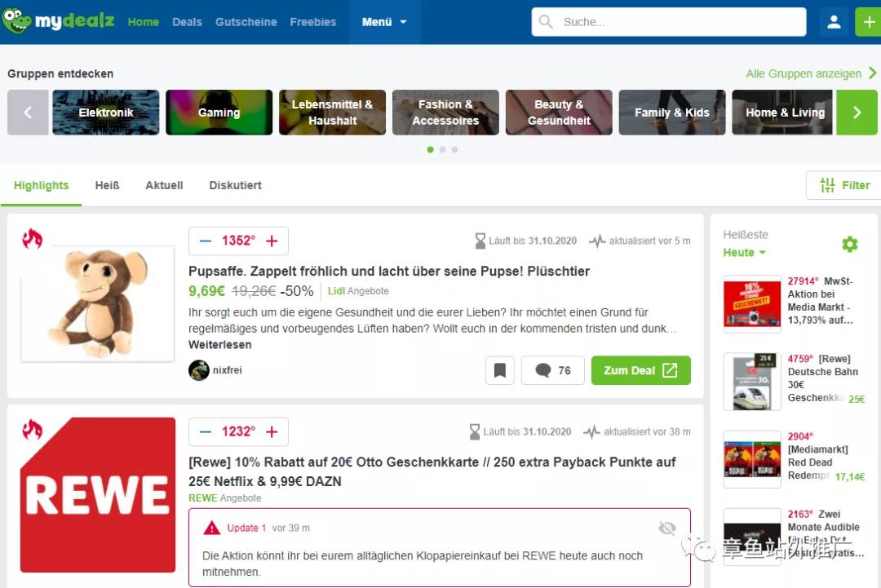Open the Filter options
The height and width of the screenshot is (588, 881).
pyautogui.click(x=844, y=185)
